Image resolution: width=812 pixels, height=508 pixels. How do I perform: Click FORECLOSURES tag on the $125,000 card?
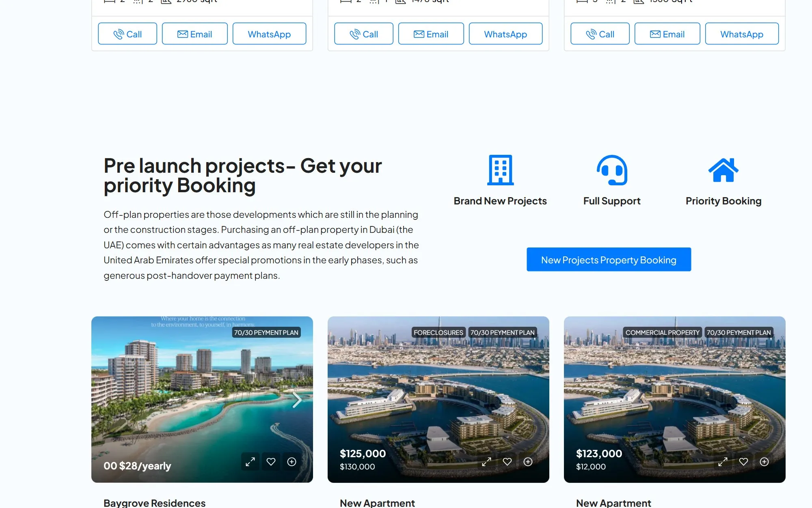tap(438, 332)
